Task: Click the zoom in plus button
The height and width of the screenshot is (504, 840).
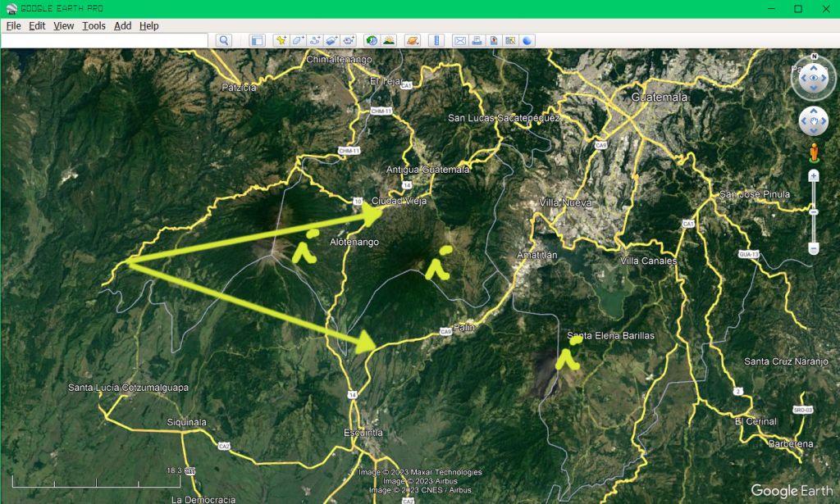Action: 814,176
